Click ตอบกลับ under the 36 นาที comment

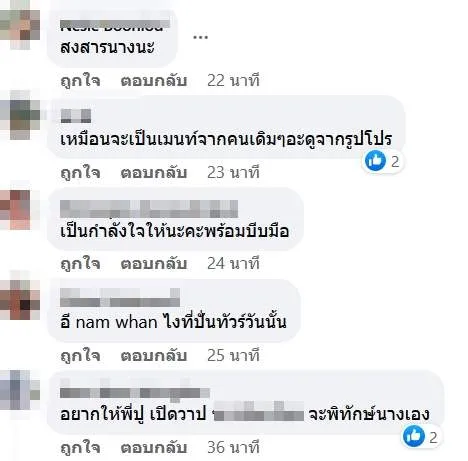(x=154, y=448)
